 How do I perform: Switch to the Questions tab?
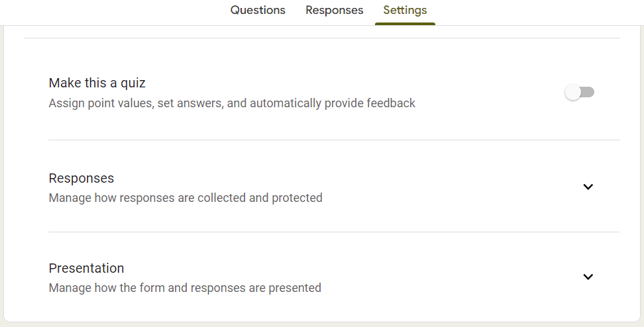tap(258, 10)
